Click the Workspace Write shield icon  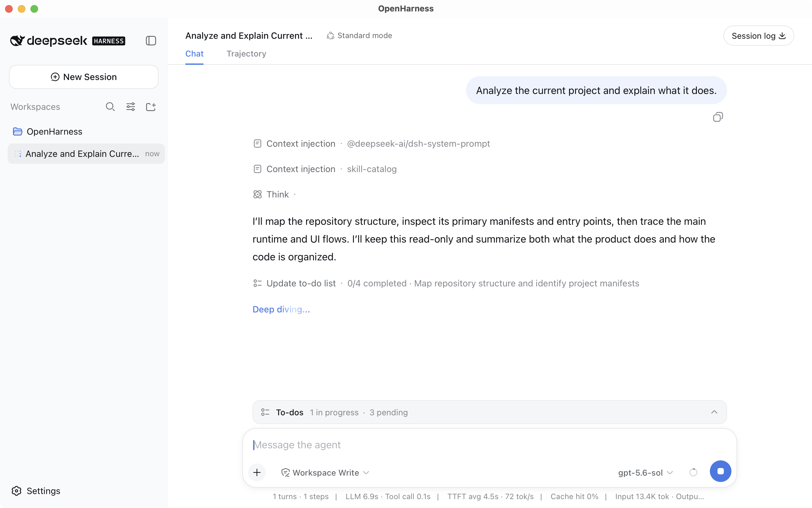tap(285, 473)
